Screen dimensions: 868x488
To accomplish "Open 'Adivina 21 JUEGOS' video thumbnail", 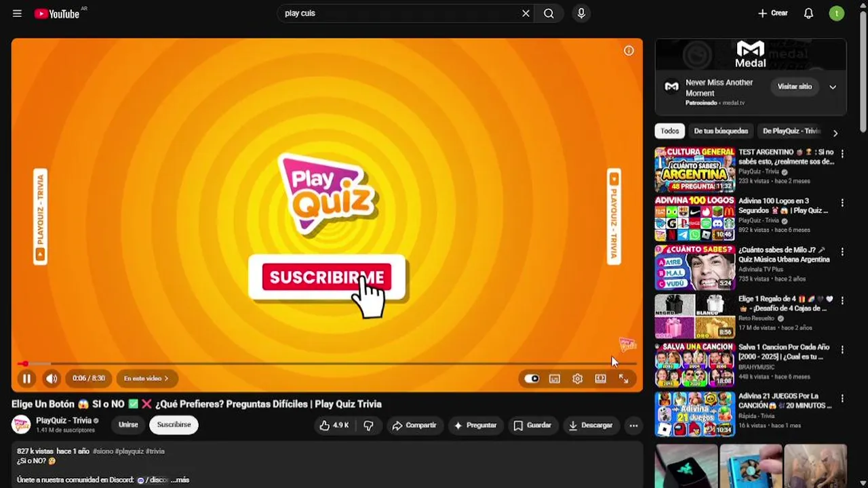I will 694,414.
